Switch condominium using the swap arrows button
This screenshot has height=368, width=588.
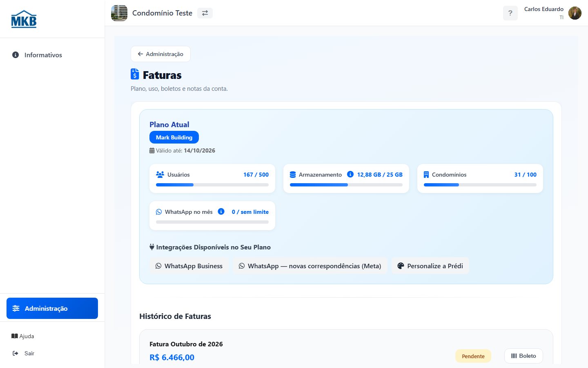click(205, 13)
